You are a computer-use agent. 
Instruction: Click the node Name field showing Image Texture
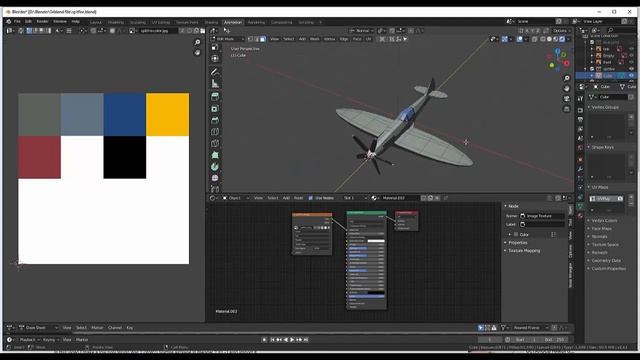tap(542, 216)
